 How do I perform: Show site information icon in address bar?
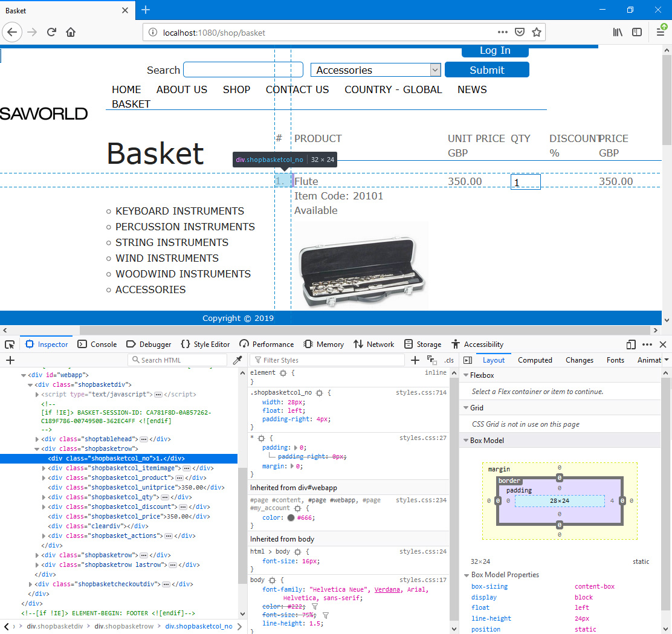[152, 33]
